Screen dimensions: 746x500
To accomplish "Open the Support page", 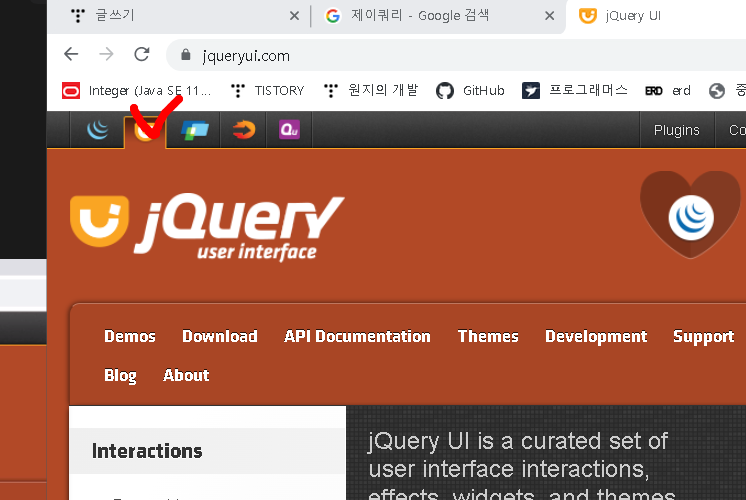I will [x=704, y=336].
